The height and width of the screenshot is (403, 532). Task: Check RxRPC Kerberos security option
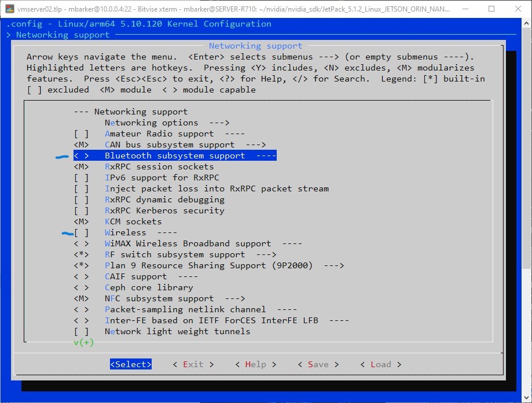[x=81, y=210]
